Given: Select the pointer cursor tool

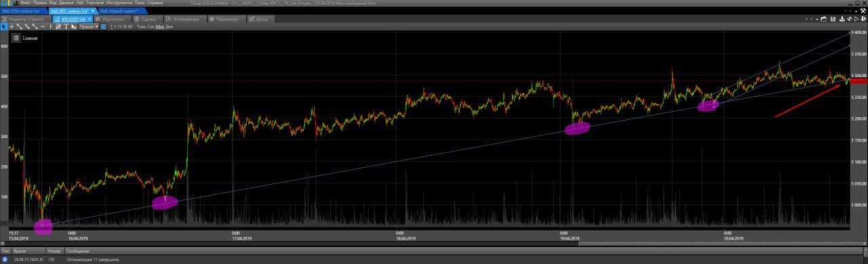Looking at the screenshot, I should [x=4, y=26].
